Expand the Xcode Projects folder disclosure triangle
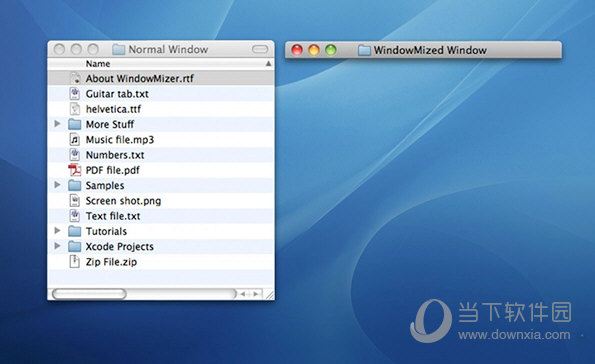The width and height of the screenshot is (595, 364). click(x=57, y=246)
